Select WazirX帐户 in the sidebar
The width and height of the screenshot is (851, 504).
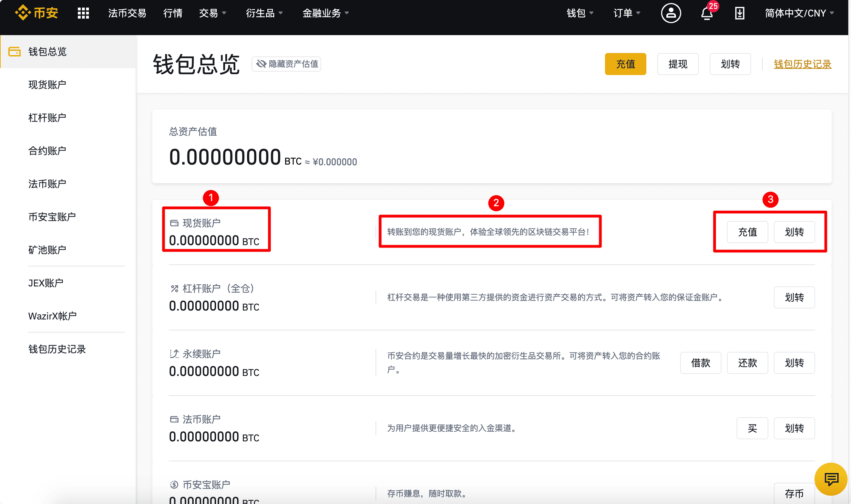click(x=52, y=316)
